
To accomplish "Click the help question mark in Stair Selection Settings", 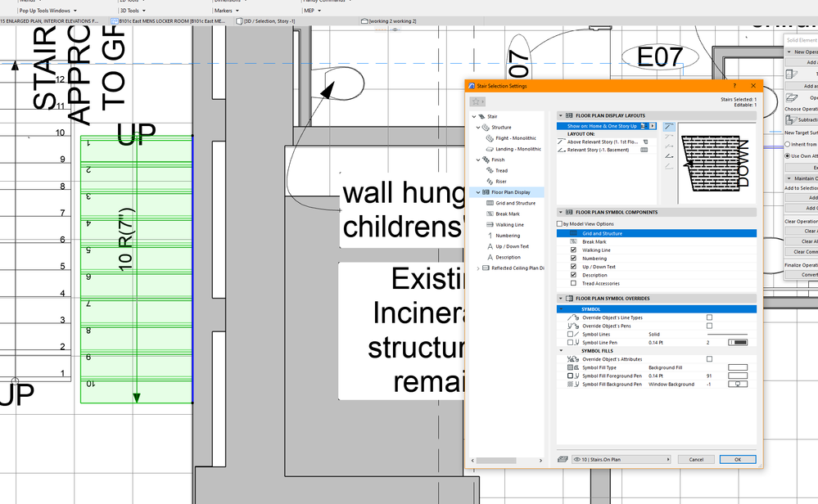I will pyautogui.click(x=734, y=86).
